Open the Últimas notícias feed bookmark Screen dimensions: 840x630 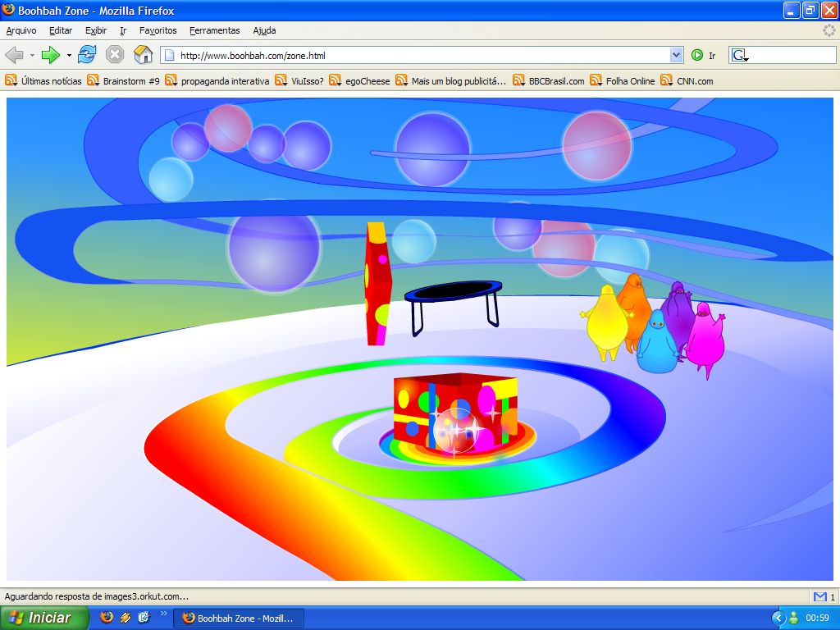43,81
